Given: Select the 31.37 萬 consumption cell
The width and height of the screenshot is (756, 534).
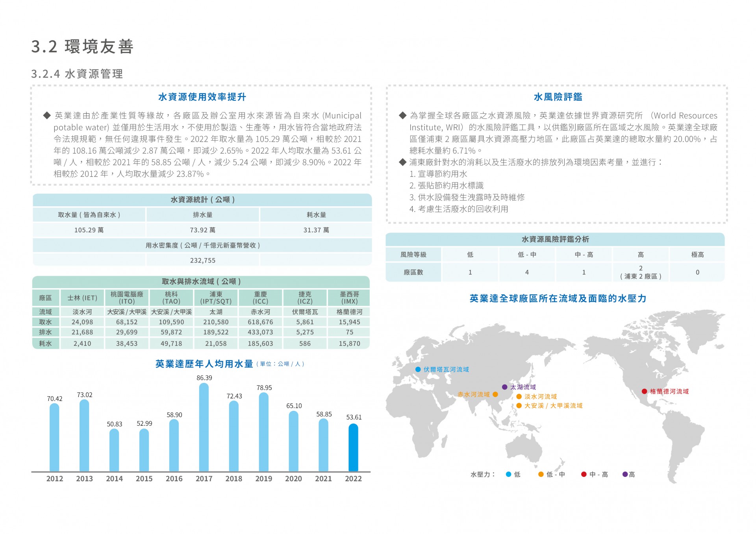Looking at the screenshot, I should tap(316, 230).
